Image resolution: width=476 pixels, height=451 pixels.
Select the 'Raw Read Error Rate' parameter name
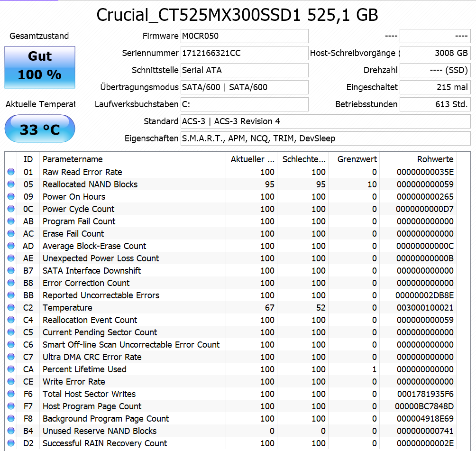[x=82, y=172]
